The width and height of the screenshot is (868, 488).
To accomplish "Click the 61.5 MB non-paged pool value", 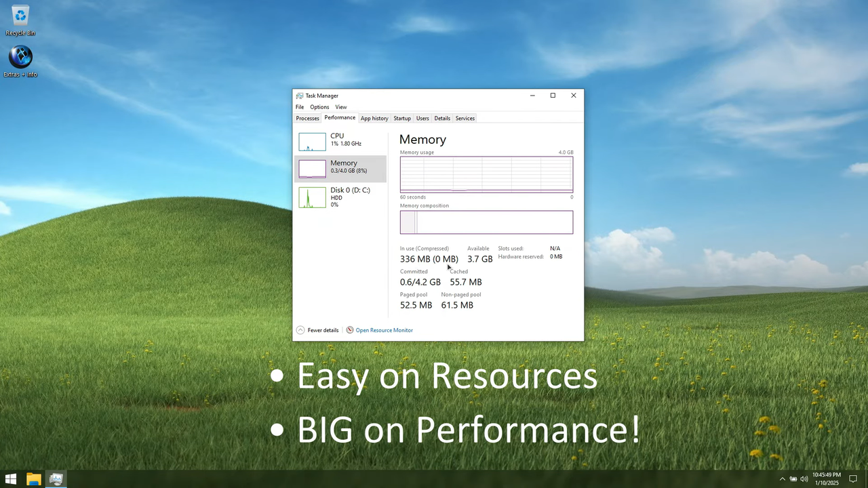I will click(457, 305).
